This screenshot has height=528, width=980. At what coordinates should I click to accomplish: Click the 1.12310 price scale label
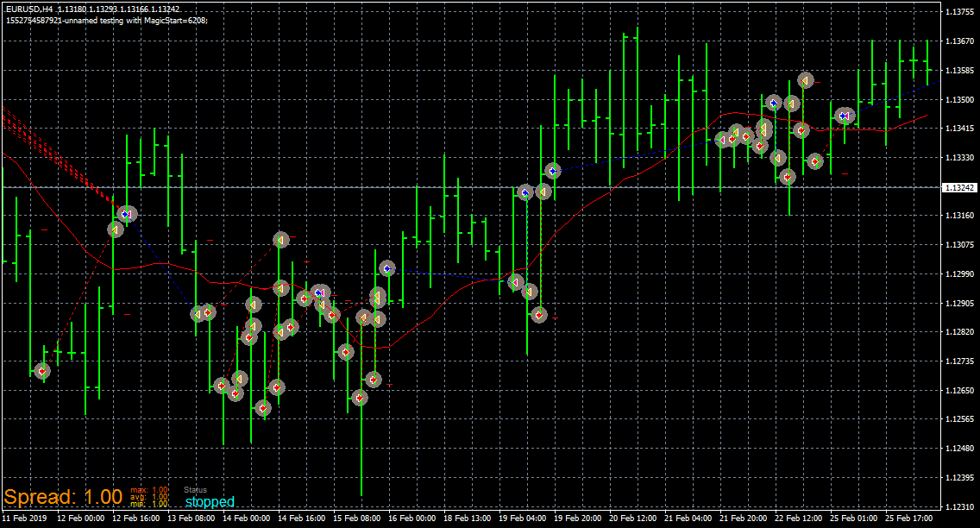click(x=959, y=506)
